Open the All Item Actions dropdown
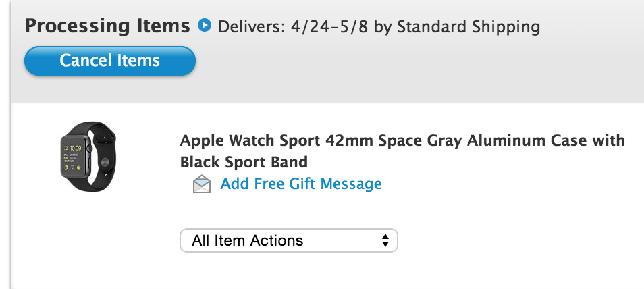This screenshot has width=644, height=289. tap(289, 240)
